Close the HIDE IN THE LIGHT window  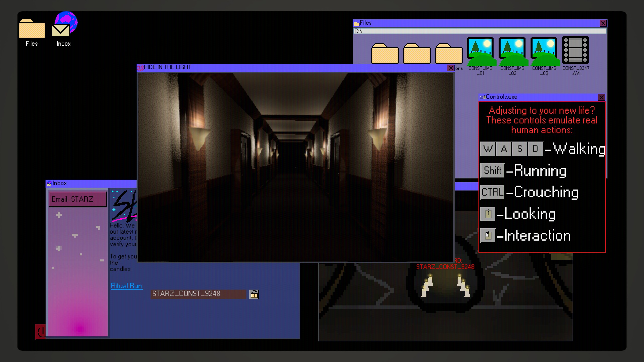[x=451, y=68]
